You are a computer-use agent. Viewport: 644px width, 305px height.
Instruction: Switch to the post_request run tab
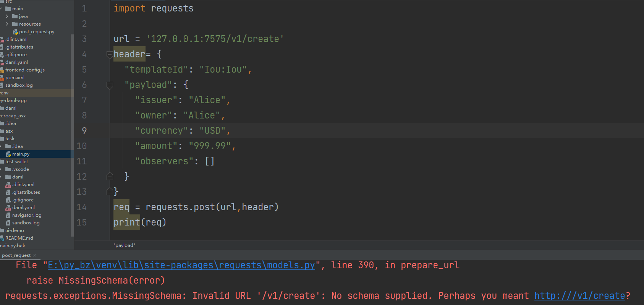point(16,255)
